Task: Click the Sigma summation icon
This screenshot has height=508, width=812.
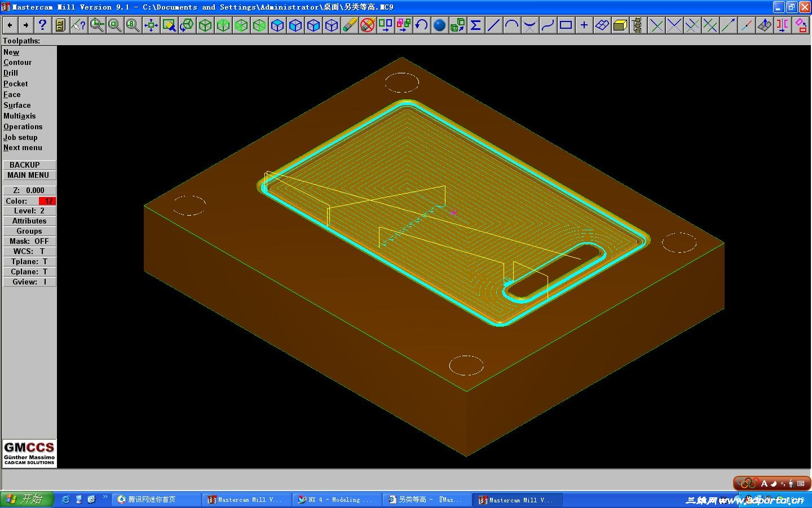Action: [x=475, y=25]
